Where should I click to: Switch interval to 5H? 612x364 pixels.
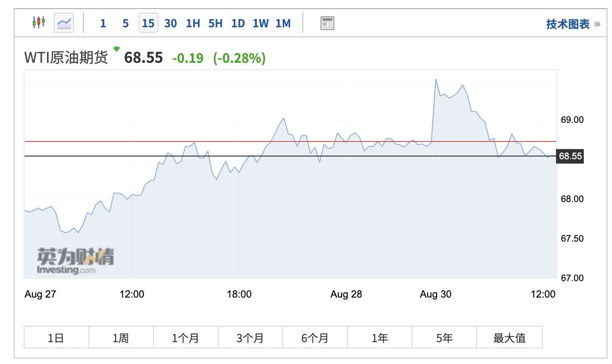(215, 23)
